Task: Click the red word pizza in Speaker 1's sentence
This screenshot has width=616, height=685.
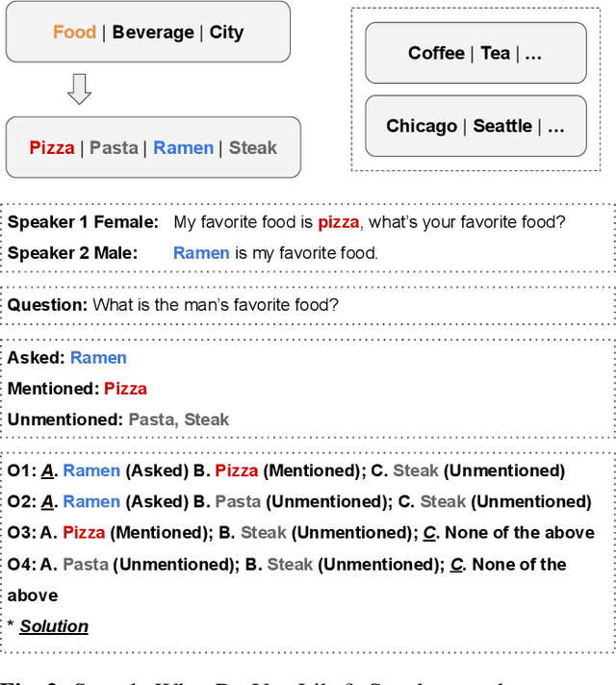Action: pyautogui.click(x=338, y=222)
